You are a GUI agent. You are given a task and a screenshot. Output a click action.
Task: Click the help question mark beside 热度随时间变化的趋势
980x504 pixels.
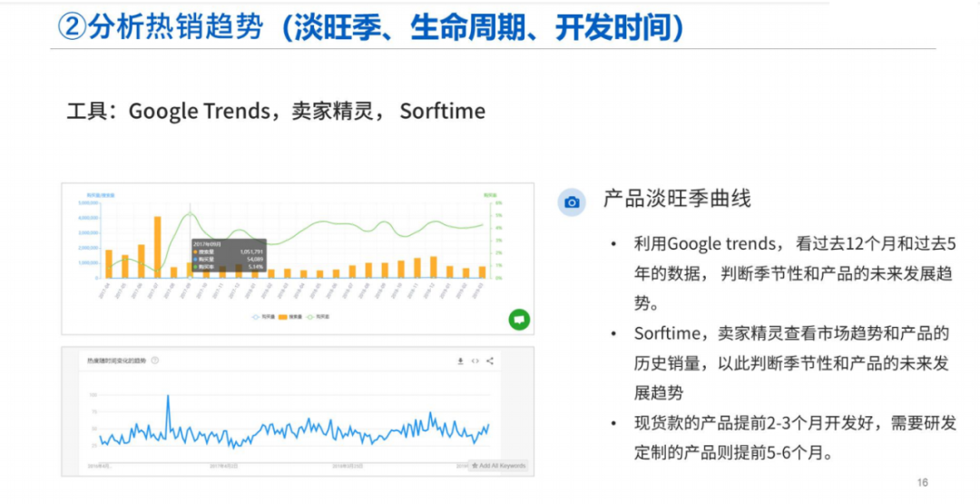point(155,361)
